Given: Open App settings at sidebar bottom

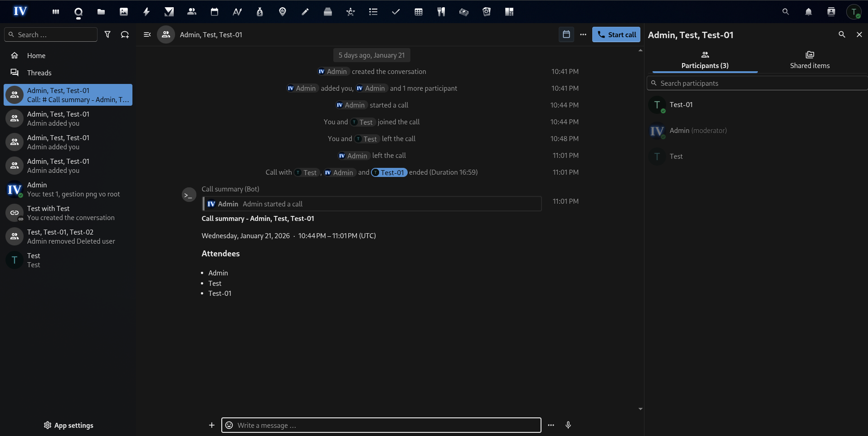Looking at the screenshot, I should [x=68, y=425].
